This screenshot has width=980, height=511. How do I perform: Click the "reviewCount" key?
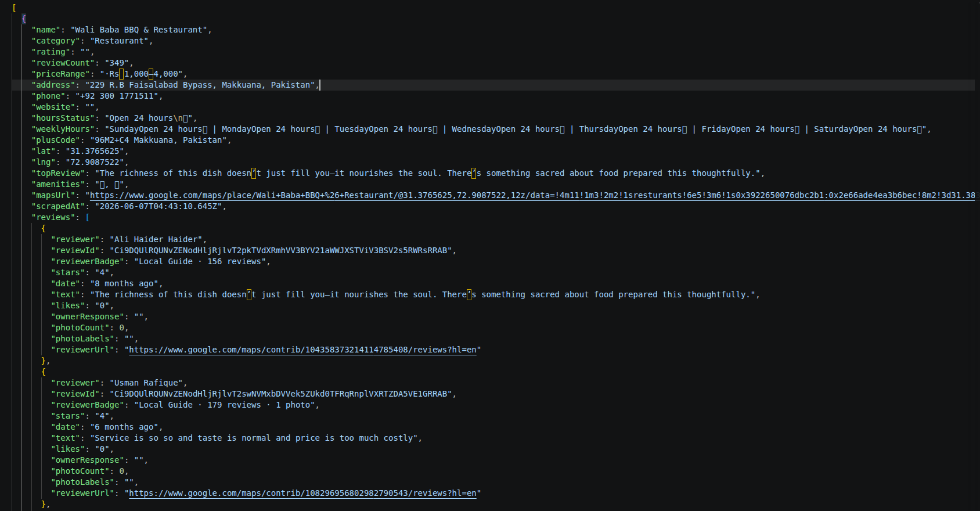pyautogui.click(x=63, y=63)
